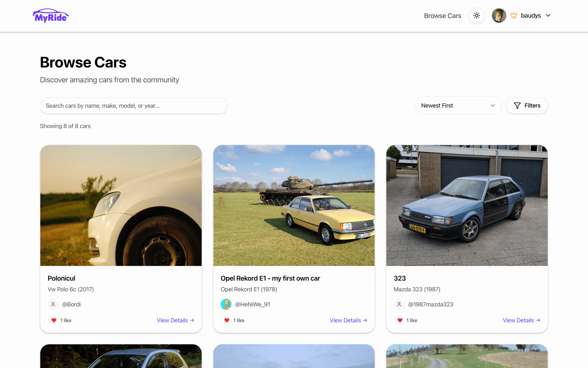The height and width of the screenshot is (368, 588).
Task: Click @1987mazda323 placeholder user icon
Action: (x=399, y=304)
